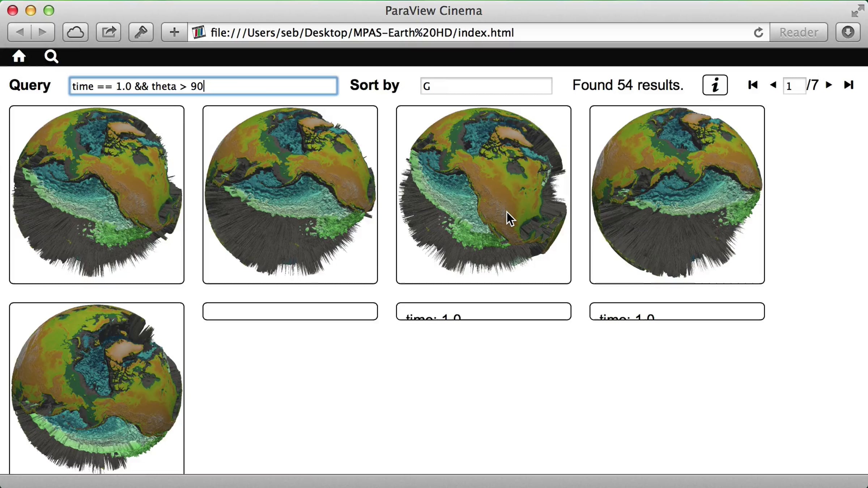Image resolution: width=868 pixels, height=488 pixels.
Task: Minimize the window with the yellow button
Action: click(x=31, y=11)
